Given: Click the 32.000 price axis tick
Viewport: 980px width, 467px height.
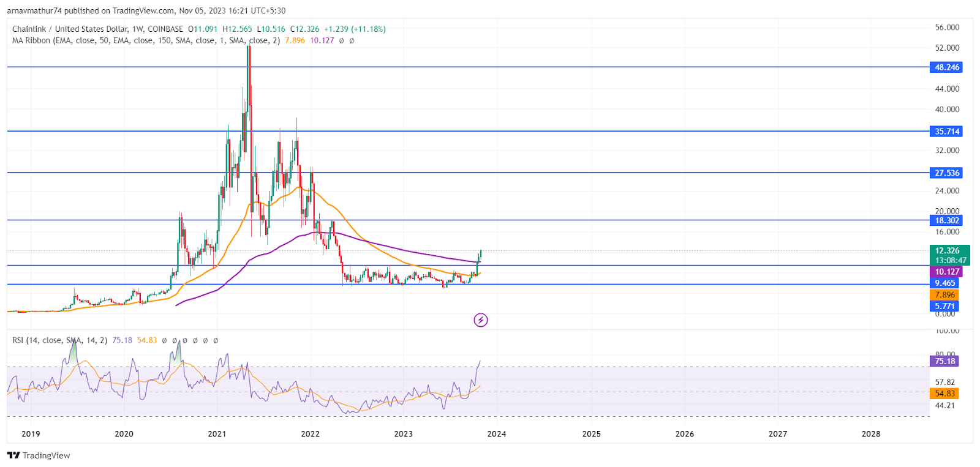Looking at the screenshot, I should (947, 150).
